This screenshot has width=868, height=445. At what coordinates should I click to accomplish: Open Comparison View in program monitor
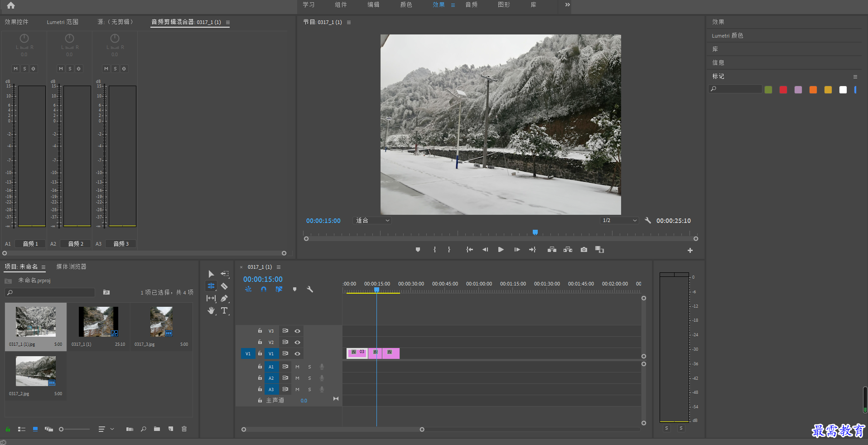pyautogui.click(x=599, y=250)
